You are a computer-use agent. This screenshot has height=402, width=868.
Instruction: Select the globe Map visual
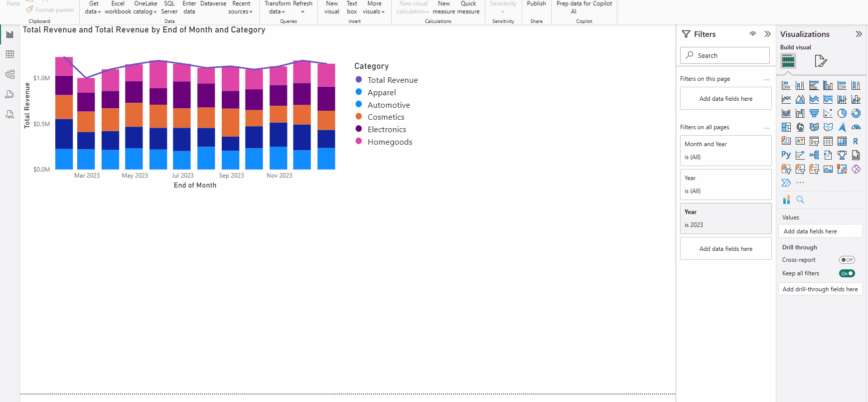(800, 127)
